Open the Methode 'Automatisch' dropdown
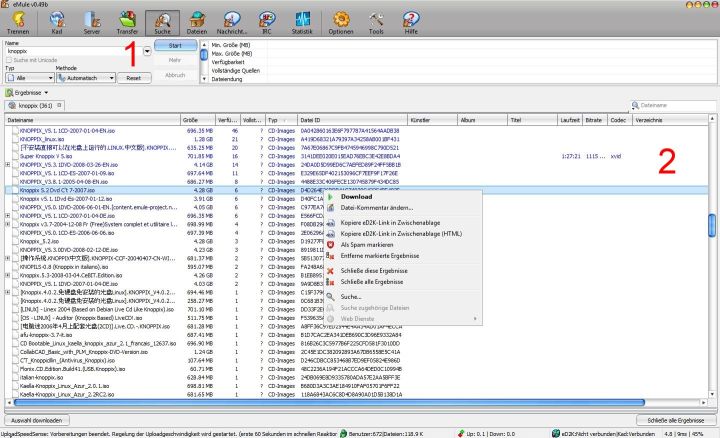 [x=86, y=77]
